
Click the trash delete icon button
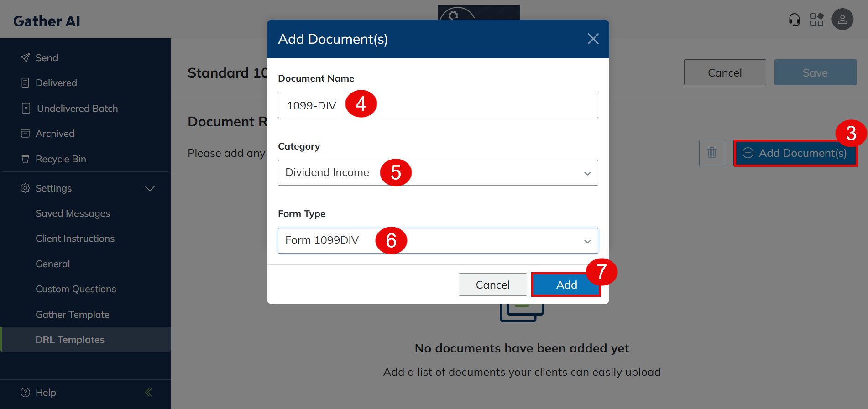pyautogui.click(x=711, y=153)
